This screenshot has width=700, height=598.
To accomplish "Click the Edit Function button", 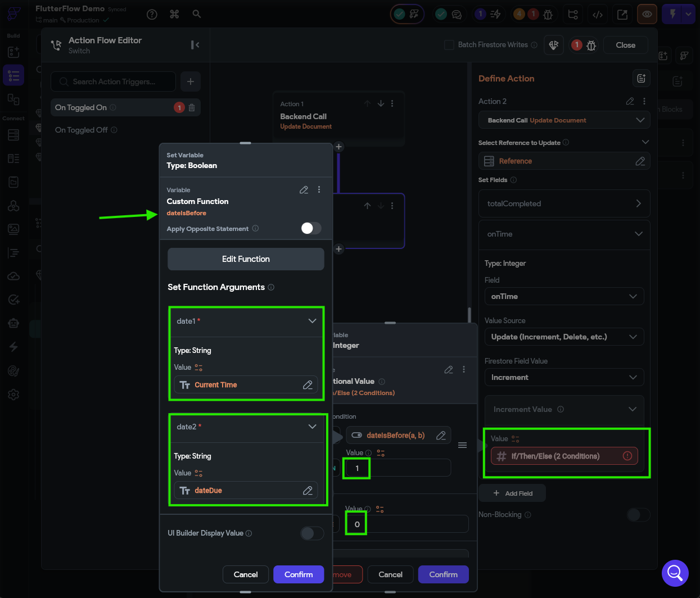I will click(x=246, y=259).
